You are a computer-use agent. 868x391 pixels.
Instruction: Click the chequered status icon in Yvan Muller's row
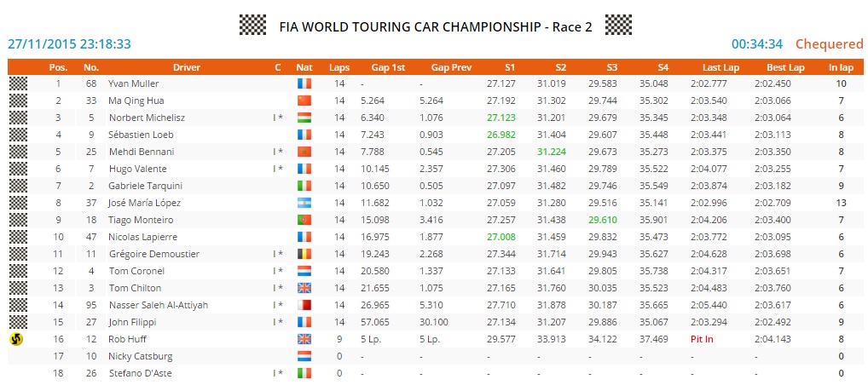tap(18, 83)
